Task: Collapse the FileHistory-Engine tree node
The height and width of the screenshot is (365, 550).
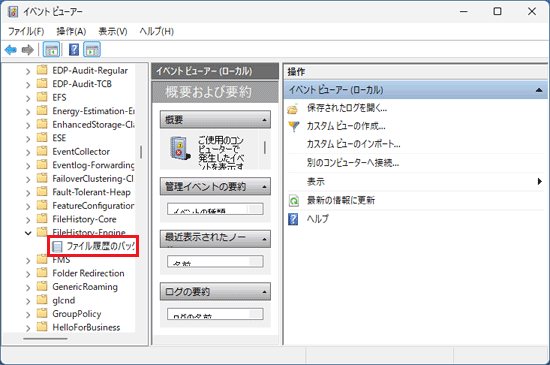Action: (28, 233)
